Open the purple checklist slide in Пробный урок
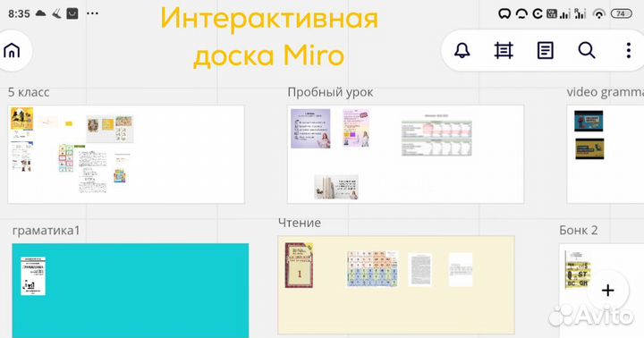644x338 pixels. point(310,128)
